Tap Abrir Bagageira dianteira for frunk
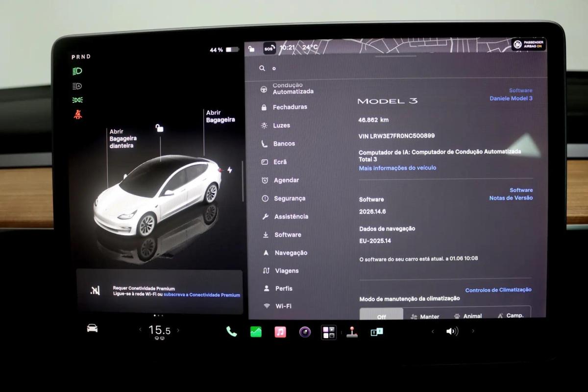Image resolution: width=588 pixels, height=392 pixels. point(123,139)
